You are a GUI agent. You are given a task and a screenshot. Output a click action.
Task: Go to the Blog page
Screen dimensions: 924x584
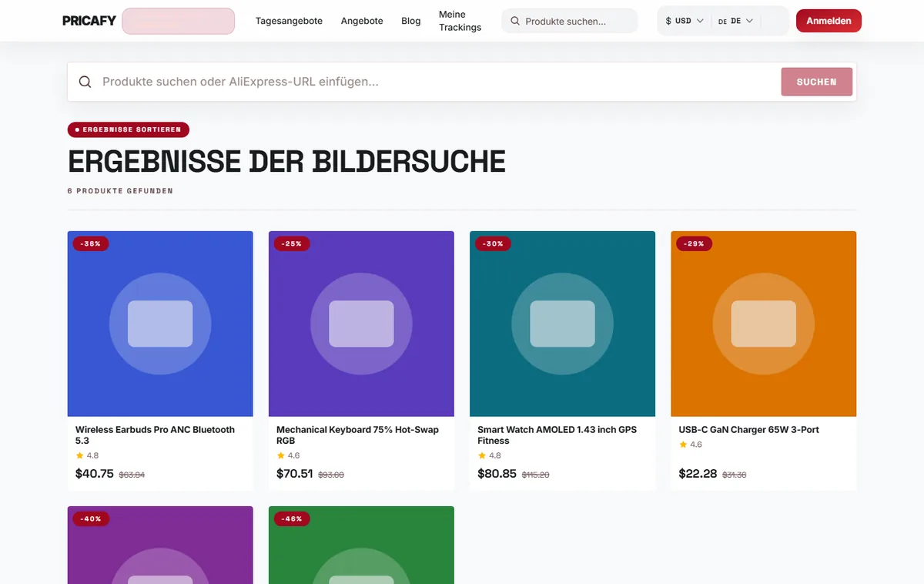coord(411,21)
